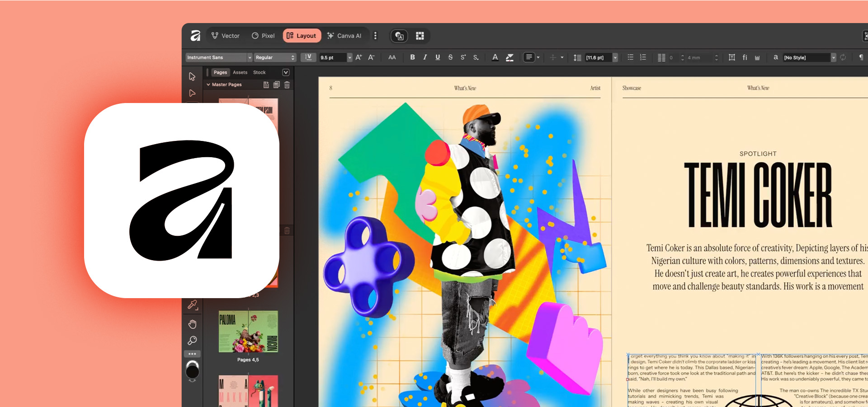
Task: Open Pages 4,5 PALOMA thumbnail
Action: click(x=248, y=332)
